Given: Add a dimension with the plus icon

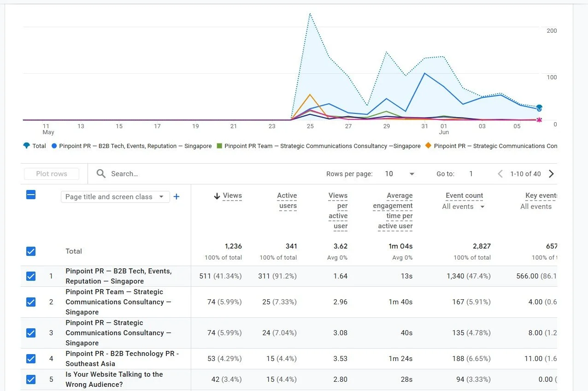Looking at the screenshot, I should coord(176,197).
